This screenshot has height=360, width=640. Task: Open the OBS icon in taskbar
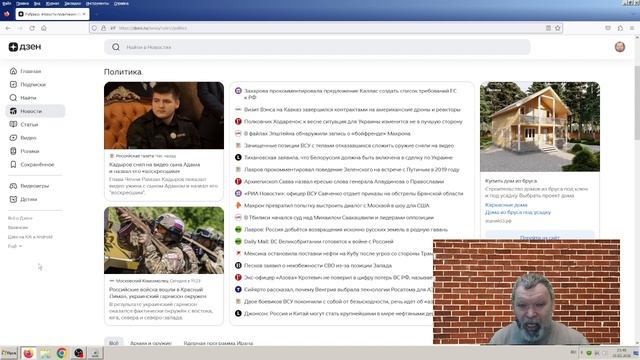click(x=78, y=353)
